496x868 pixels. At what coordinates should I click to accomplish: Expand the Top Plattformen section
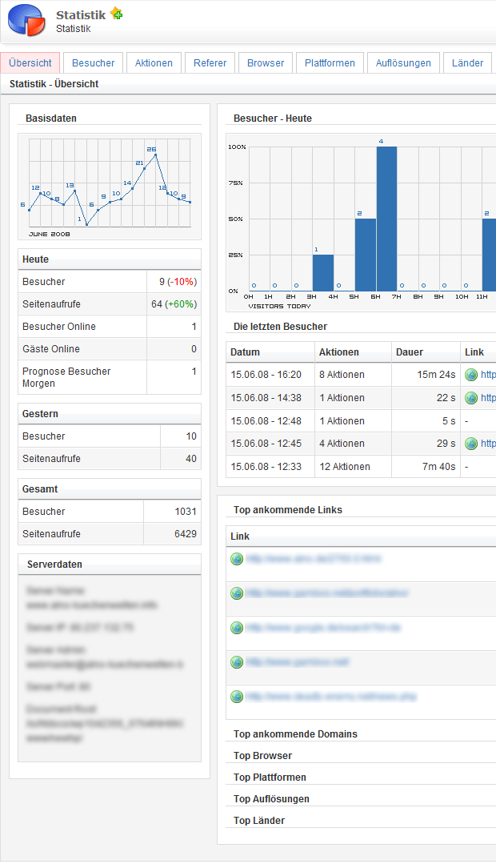[270, 778]
